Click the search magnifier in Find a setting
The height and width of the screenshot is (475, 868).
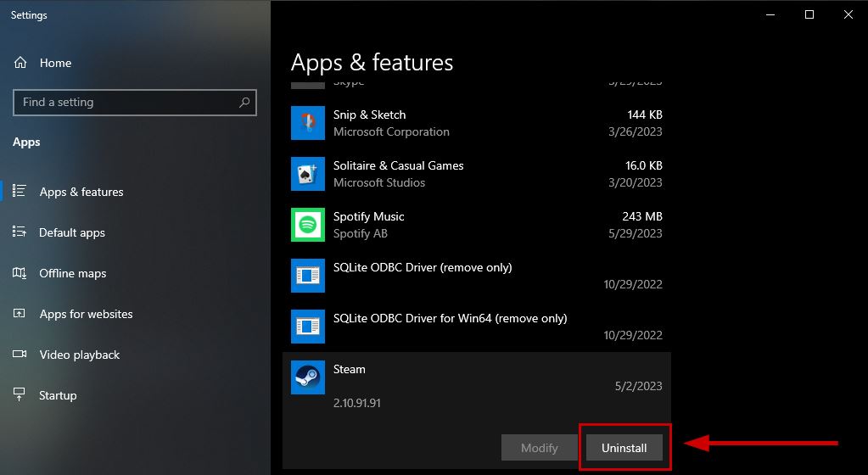[244, 103]
